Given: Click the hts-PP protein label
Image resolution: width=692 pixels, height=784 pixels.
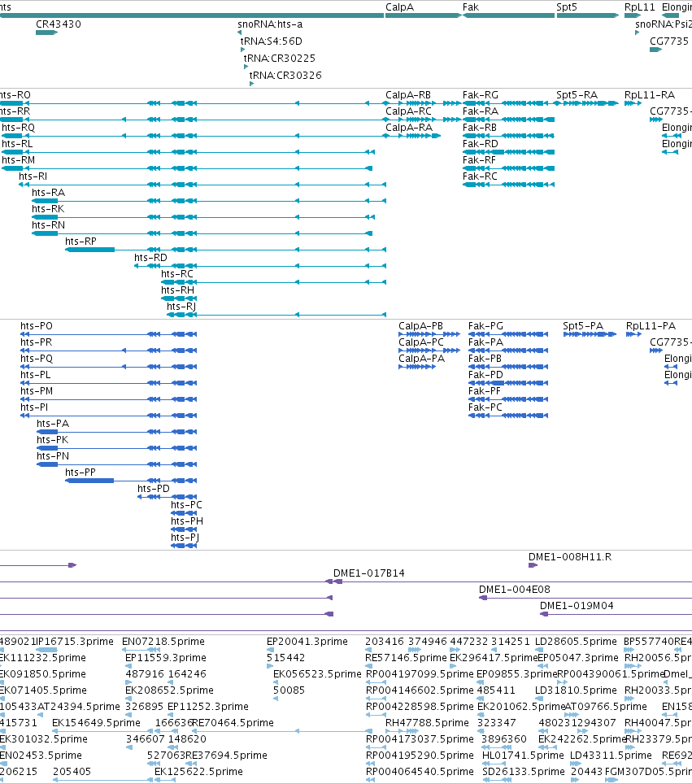Looking at the screenshot, I should [80, 473].
